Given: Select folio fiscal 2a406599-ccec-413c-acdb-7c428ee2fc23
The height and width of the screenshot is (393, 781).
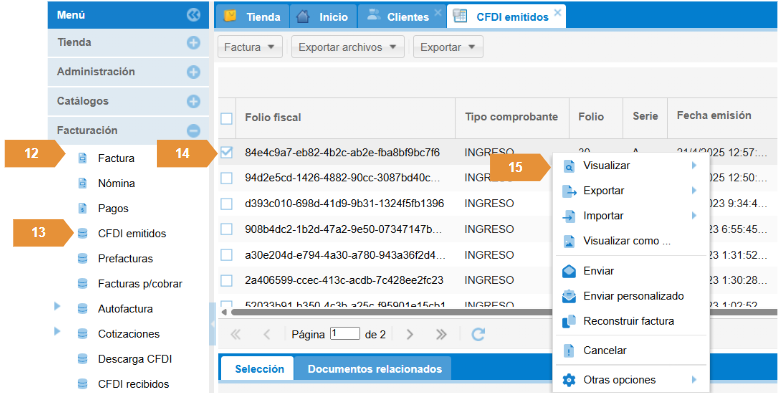Looking at the screenshot, I should click(344, 280).
